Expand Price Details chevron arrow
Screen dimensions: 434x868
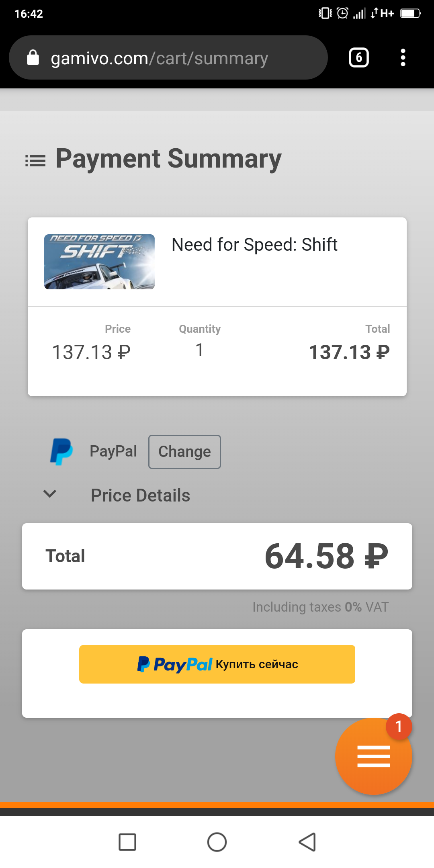click(x=50, y=493)
